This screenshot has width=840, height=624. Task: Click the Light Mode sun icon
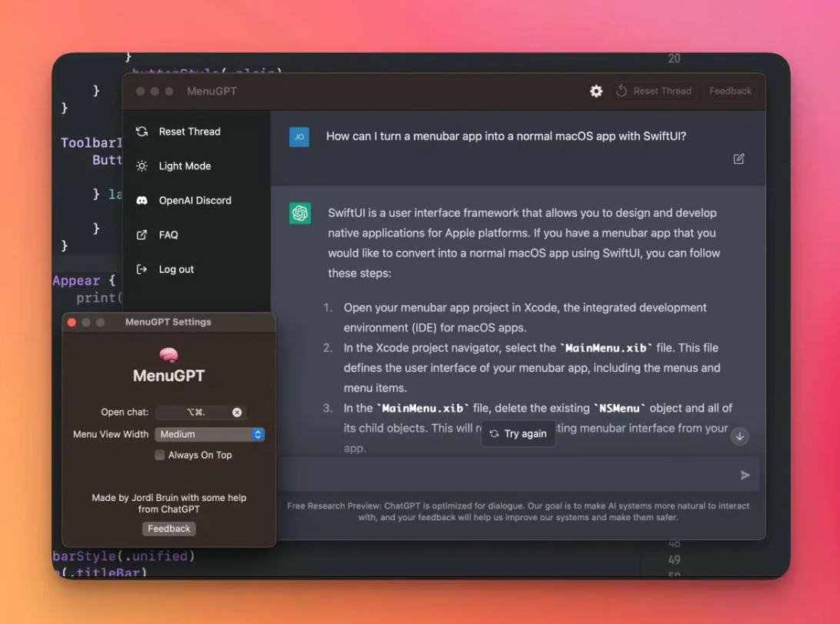(x=142, y=166)
